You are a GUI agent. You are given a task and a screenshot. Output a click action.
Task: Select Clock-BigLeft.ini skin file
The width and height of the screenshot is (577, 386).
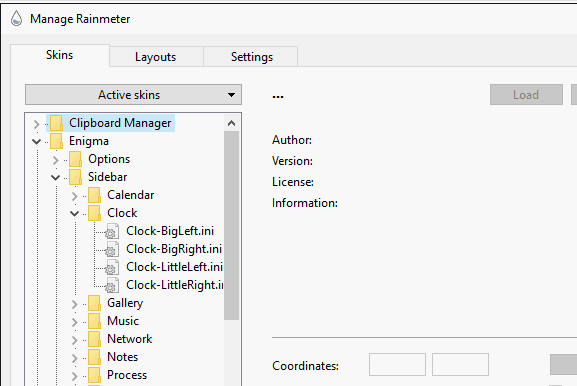point(170,231)
